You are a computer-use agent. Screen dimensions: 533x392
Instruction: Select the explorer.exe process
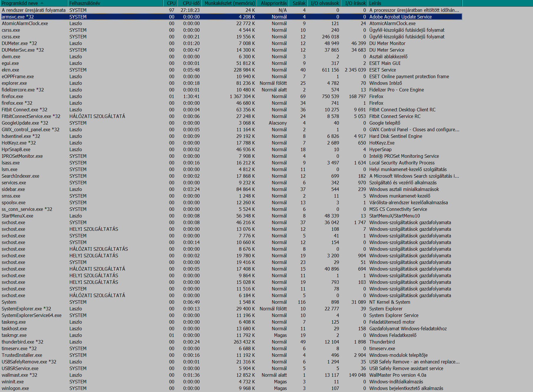tap(231, 83)
